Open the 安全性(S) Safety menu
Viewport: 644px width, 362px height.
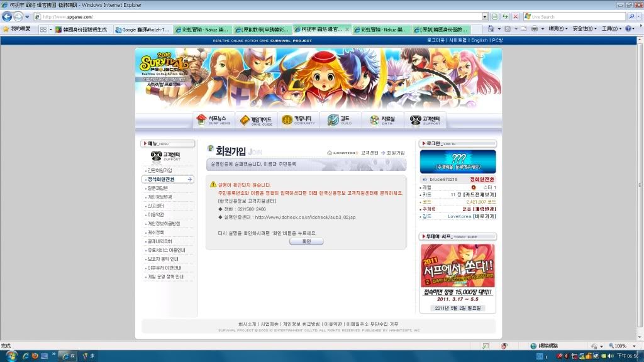click(x=584, y=29)
